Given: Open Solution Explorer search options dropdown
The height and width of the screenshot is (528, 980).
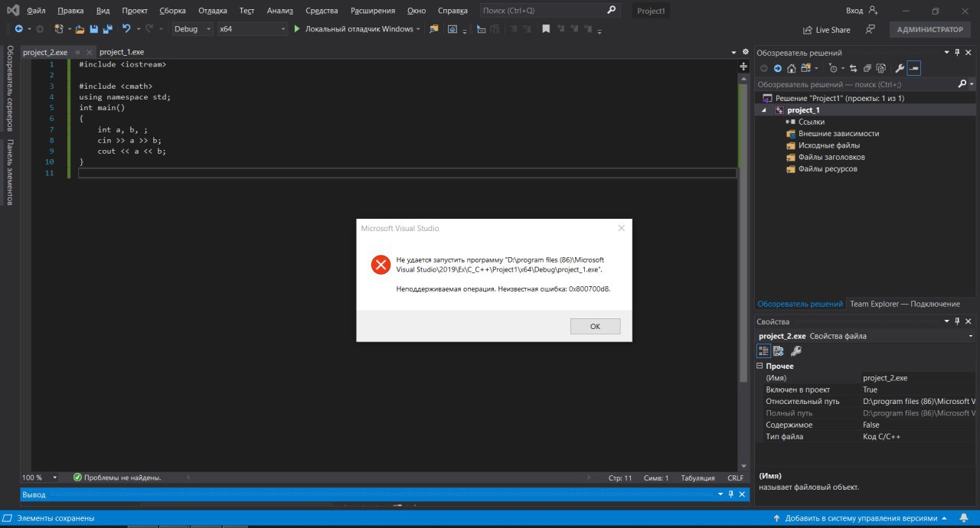Looking at the screenshot, I should coord(972,83).
